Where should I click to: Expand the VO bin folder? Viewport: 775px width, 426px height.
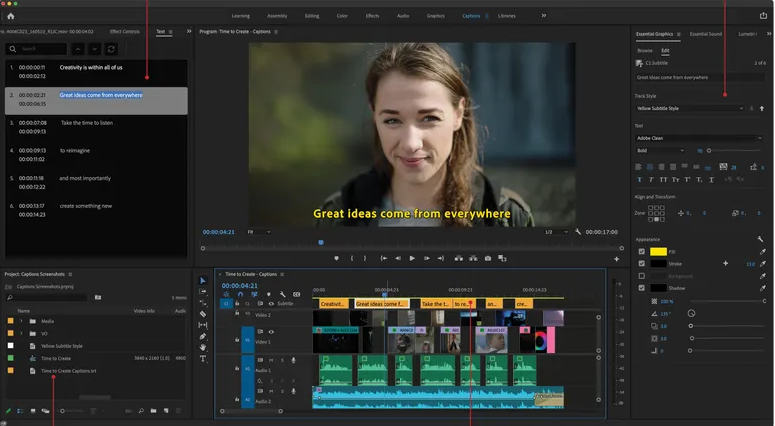[21, 334]
